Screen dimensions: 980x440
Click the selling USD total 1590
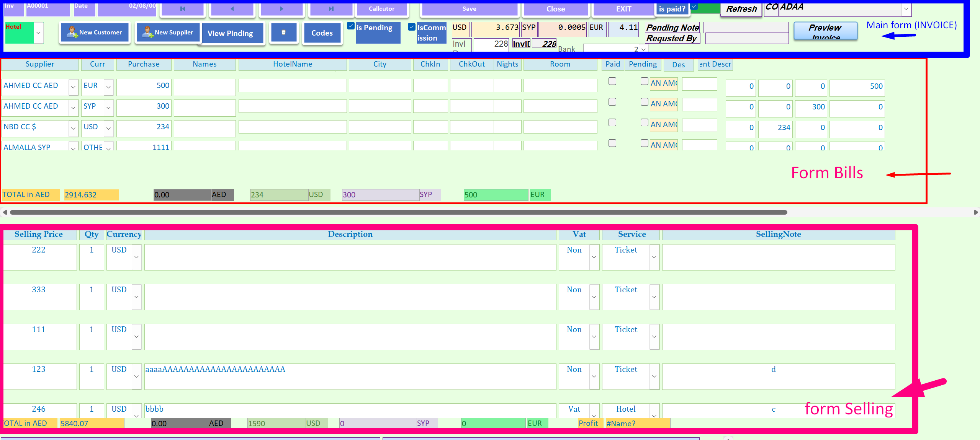[x=276, y=423]
